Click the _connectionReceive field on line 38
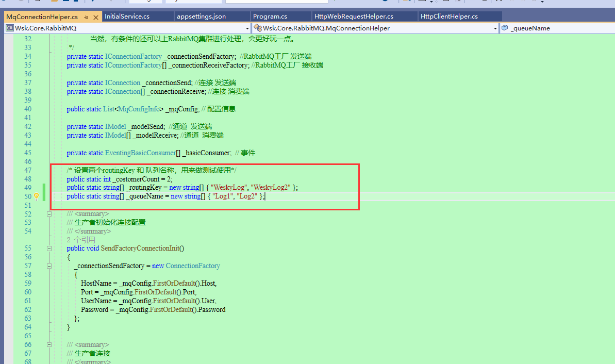 pyautogui.click(x=176, y=91)
